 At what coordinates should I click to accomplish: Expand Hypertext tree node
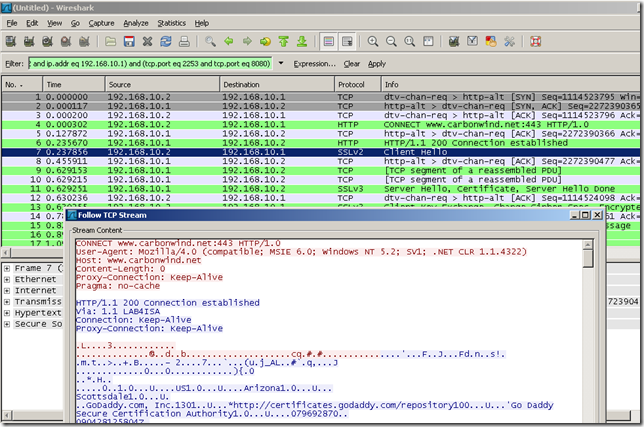click(x=7, y=313)
